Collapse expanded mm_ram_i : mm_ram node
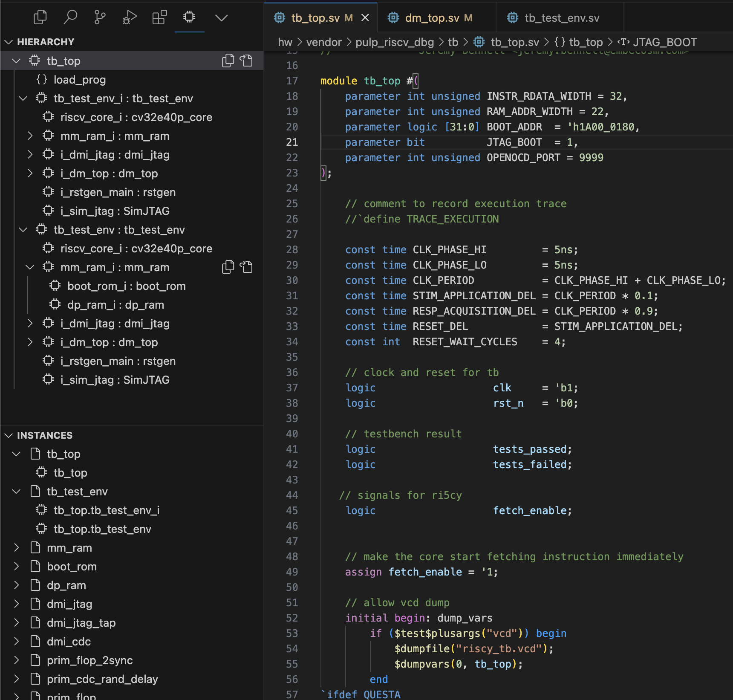The width and height of the screenshot is (733, 700). 30,267
